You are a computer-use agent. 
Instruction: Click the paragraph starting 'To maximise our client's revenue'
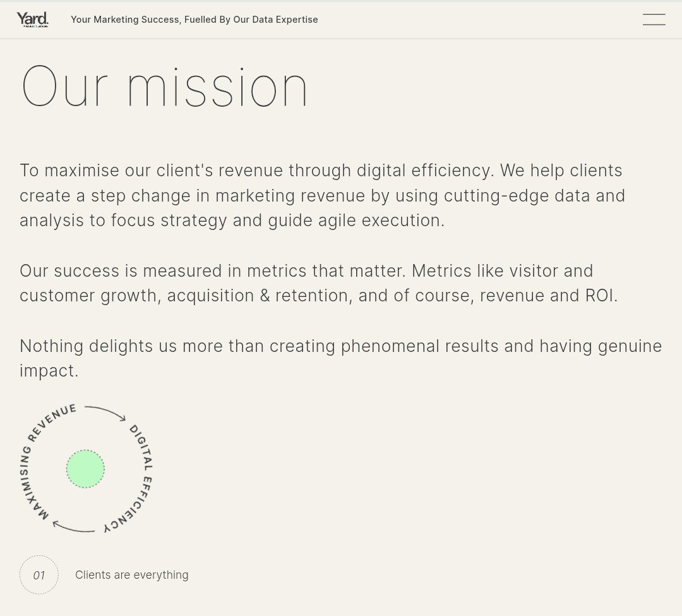click(x=322, y=195)
